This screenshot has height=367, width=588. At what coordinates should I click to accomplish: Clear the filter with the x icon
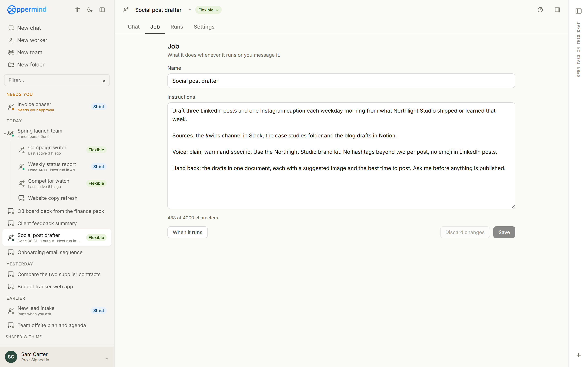point(104,81)
